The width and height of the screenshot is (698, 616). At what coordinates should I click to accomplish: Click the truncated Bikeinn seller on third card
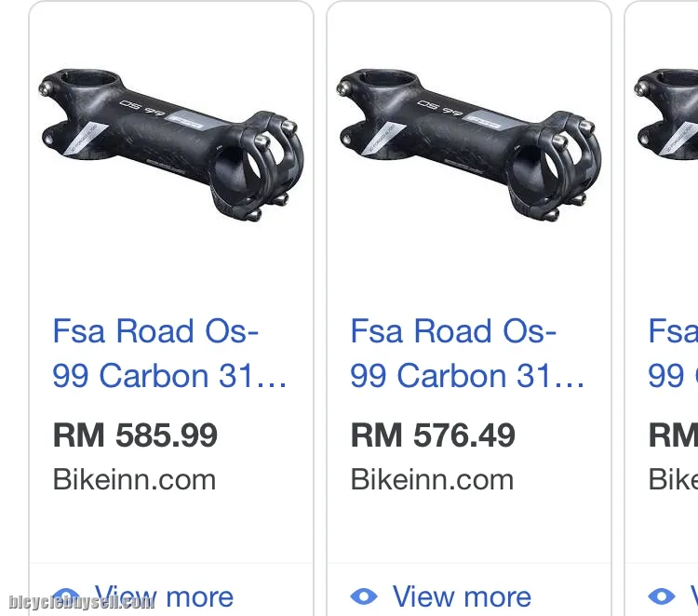(x=672, y=479)
